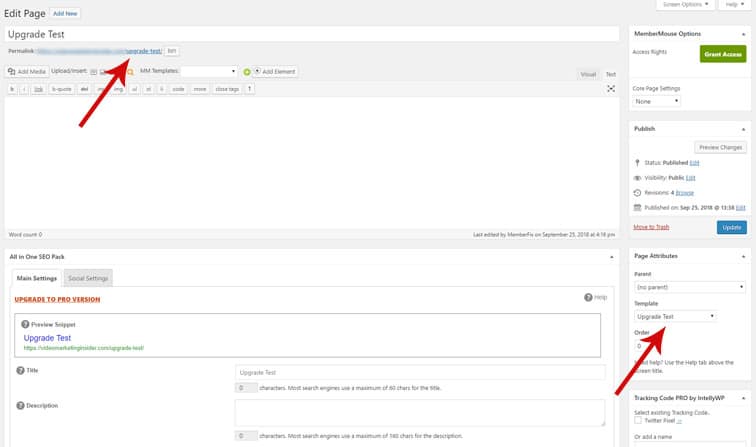Click the blue Update button
The width and height of the screenshot is (756, 447).
pos(731,228)
